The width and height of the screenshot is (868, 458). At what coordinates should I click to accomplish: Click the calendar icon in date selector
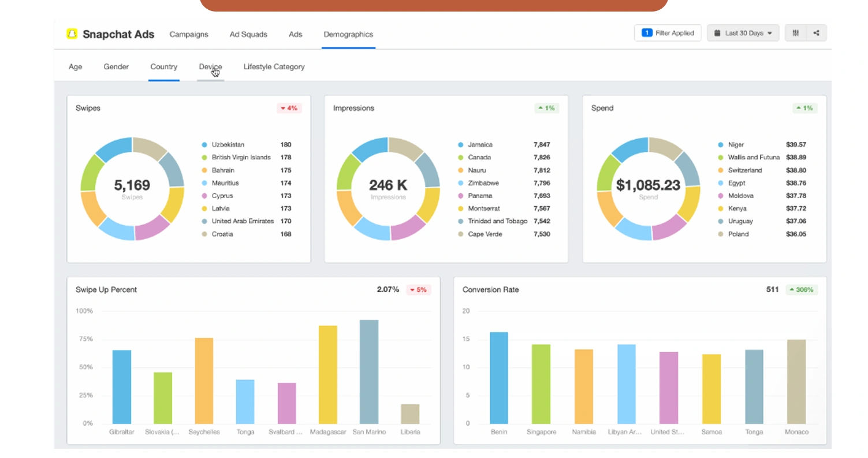pos(717,33)
